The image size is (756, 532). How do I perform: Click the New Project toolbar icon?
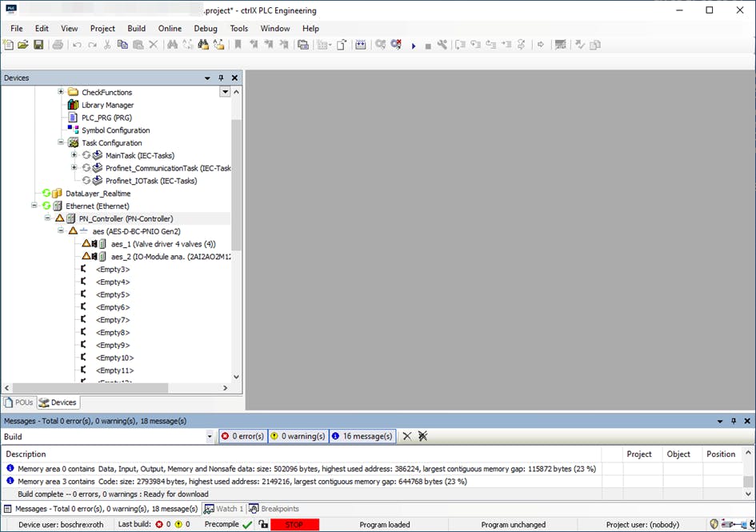[9, 45]
